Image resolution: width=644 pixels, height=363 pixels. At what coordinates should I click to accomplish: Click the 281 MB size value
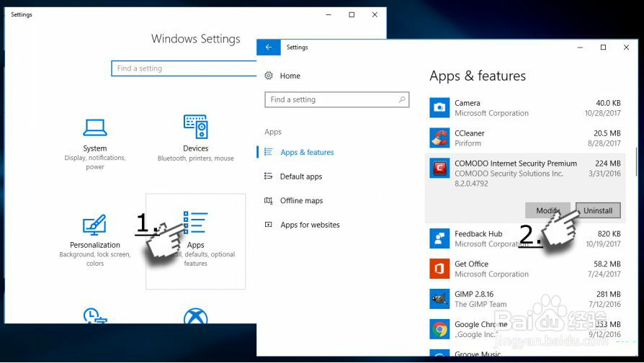point(609,294)
